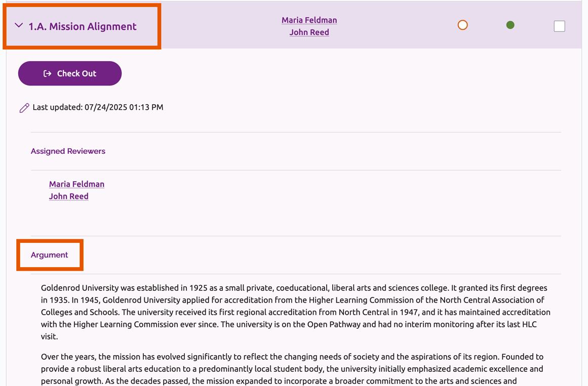The width and height of the screenshot is (588, 386).
Task: Open Maria Feldman under Assigned Reviewers
Action: click(x=76, y=184)
